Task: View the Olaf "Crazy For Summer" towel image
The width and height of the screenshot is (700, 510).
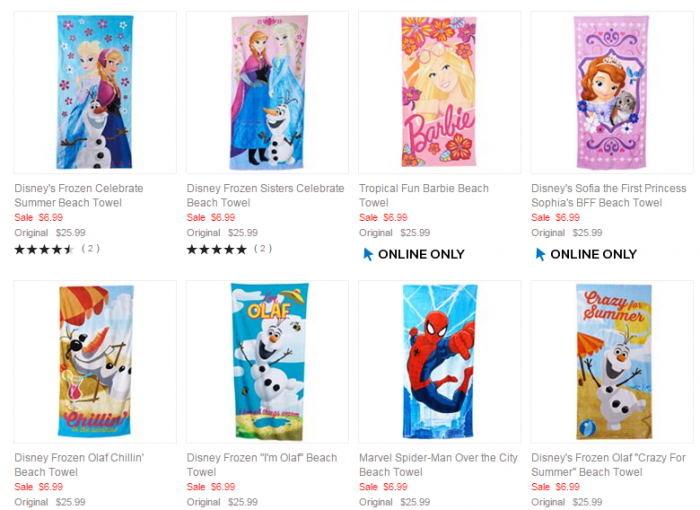Action: [x=611, y=361]
